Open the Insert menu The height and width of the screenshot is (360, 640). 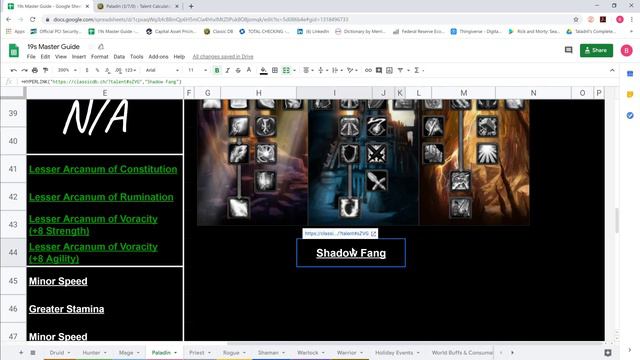(x=79, y=57)
